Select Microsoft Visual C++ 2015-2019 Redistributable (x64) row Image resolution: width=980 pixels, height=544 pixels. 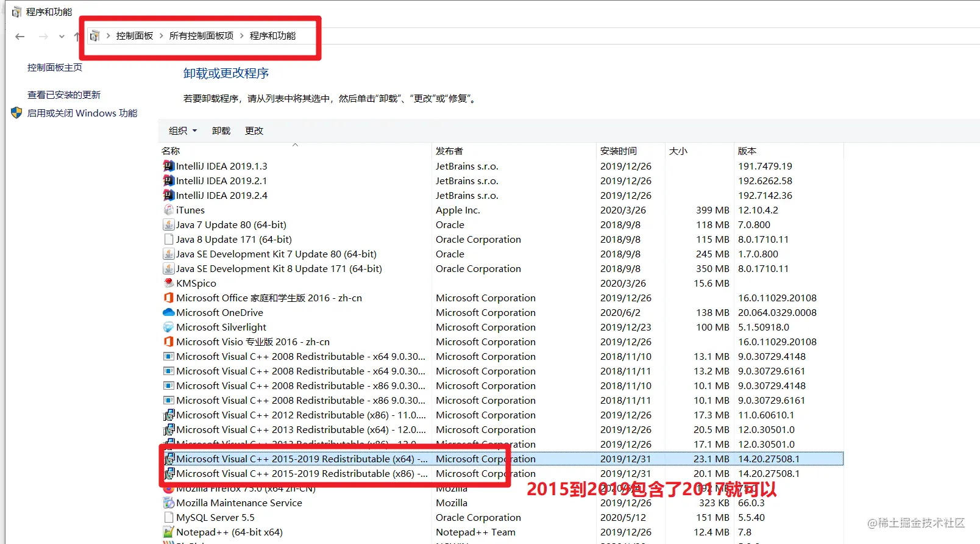(x=502, y=459)
